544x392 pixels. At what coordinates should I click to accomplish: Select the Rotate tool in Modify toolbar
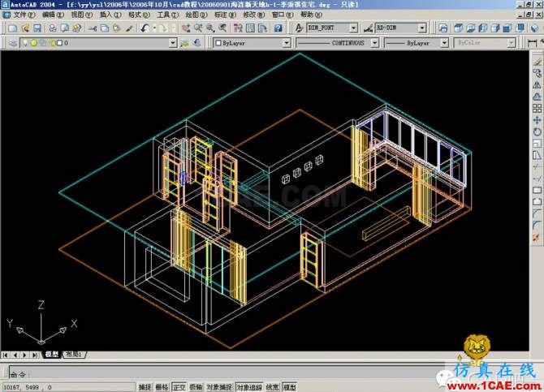537,131
